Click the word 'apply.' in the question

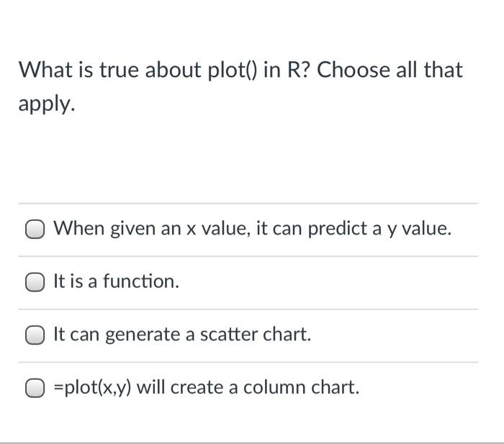[46, 104]
